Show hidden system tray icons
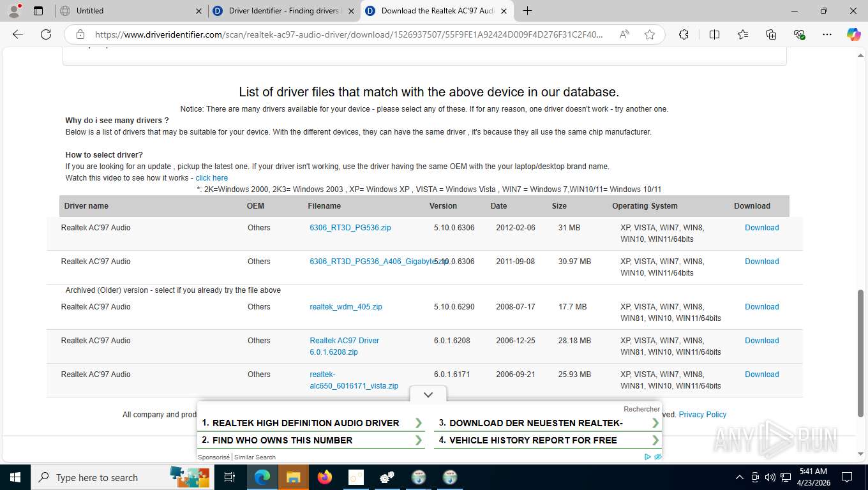The height and width of the screenshot is (490, 868). pyautogui.click(x=740, y=477)
